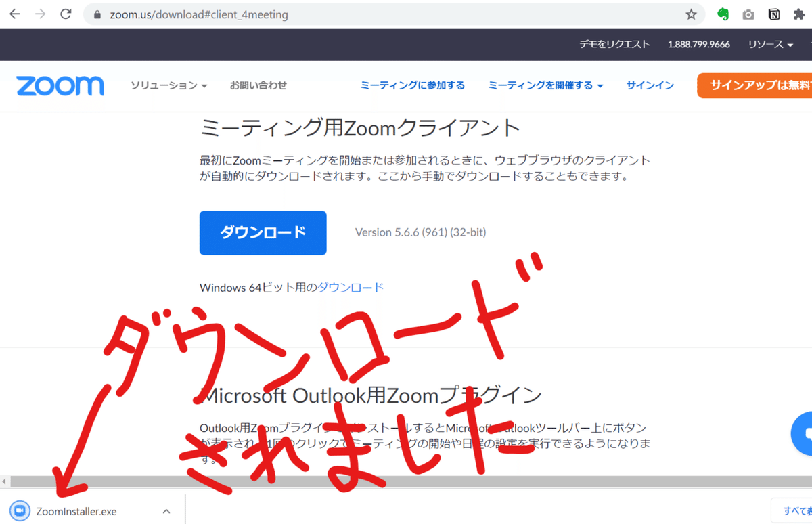Viewport: 812px width, 524px height.
Task: Expand the リソース dropdown
Action: coord(771,44)
